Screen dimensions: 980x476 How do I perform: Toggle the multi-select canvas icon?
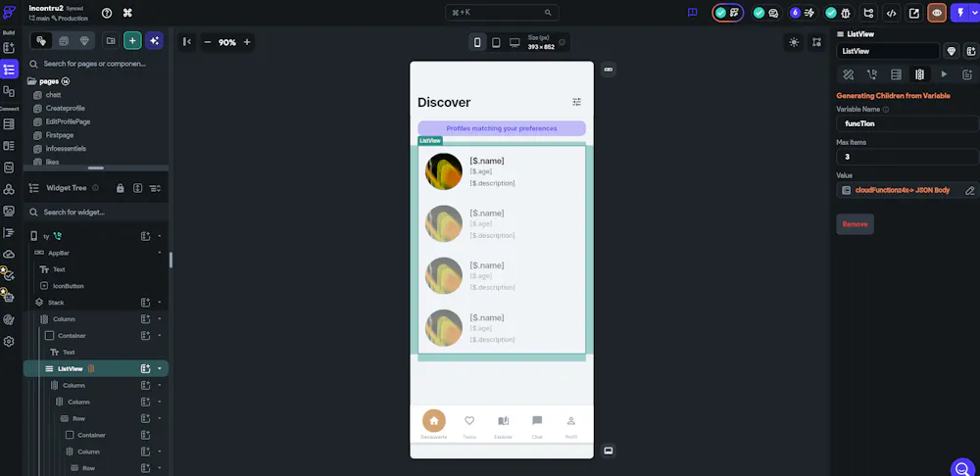817,42
